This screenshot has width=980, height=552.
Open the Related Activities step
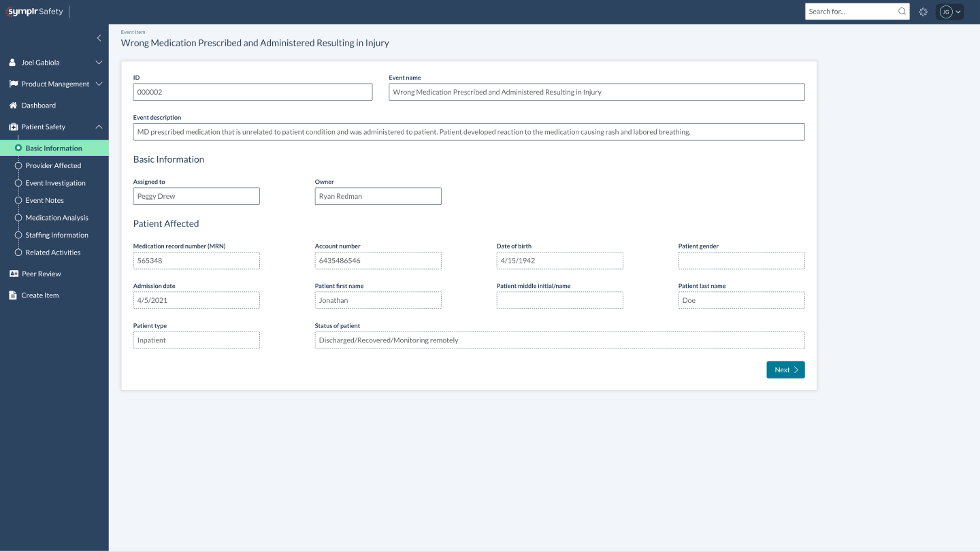[x=54, y=253]
